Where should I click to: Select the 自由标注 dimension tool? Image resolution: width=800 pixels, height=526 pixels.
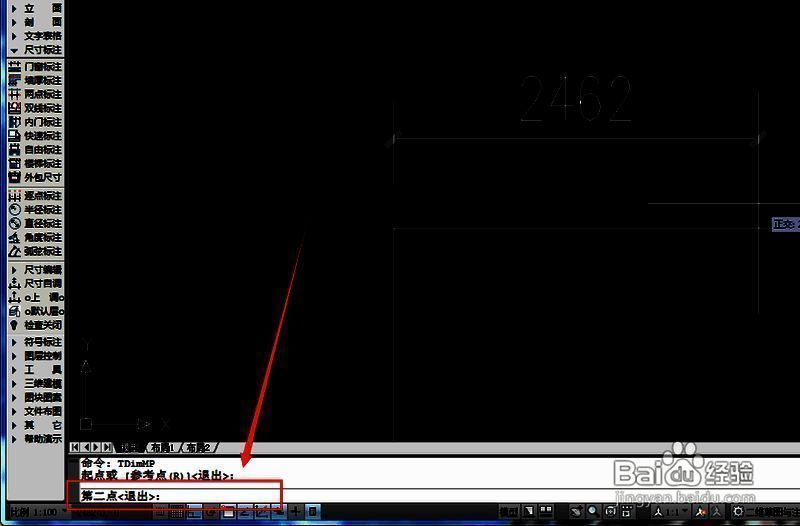[35, 149]
